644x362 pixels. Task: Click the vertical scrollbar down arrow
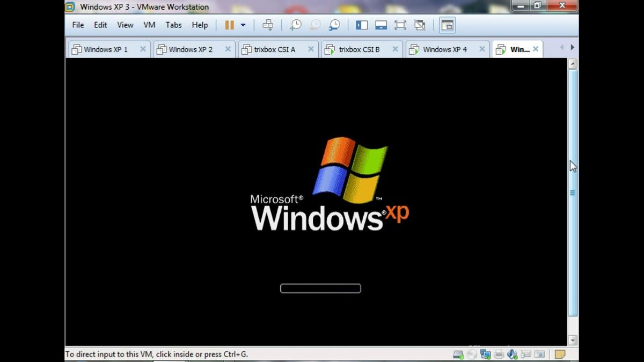pyautogui.click(x=573, y=340)
